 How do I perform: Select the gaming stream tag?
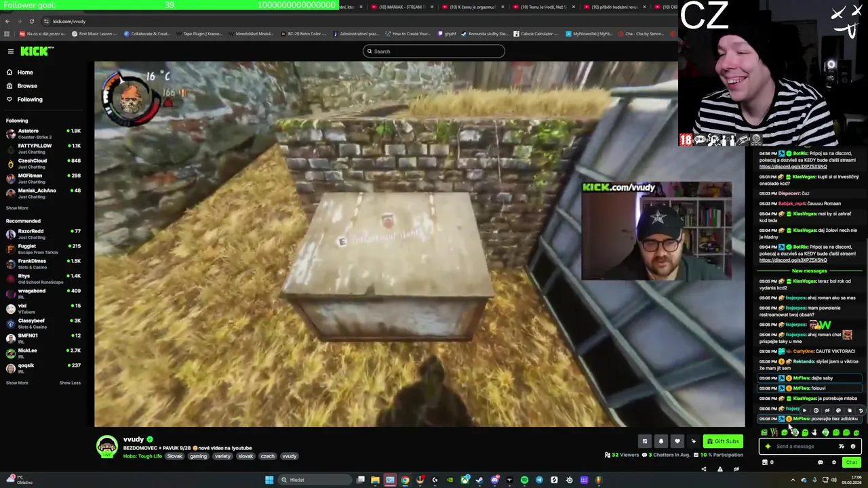point(198,456)
